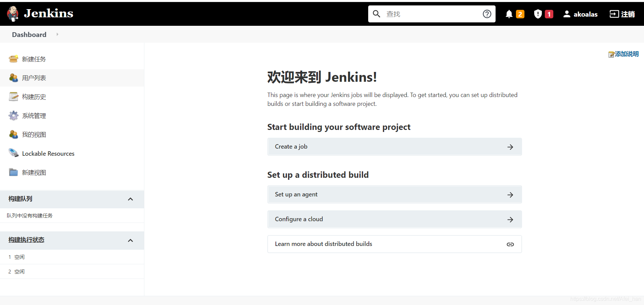Click heading Set up a distributed build
The width and height of the screenshot is (644, 305).
point(318,175)
